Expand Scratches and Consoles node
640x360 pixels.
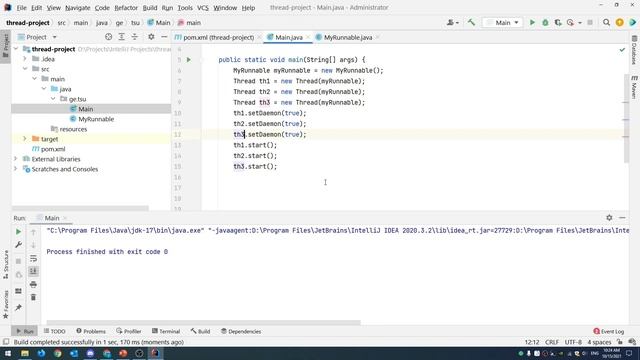tap(16, 169)
